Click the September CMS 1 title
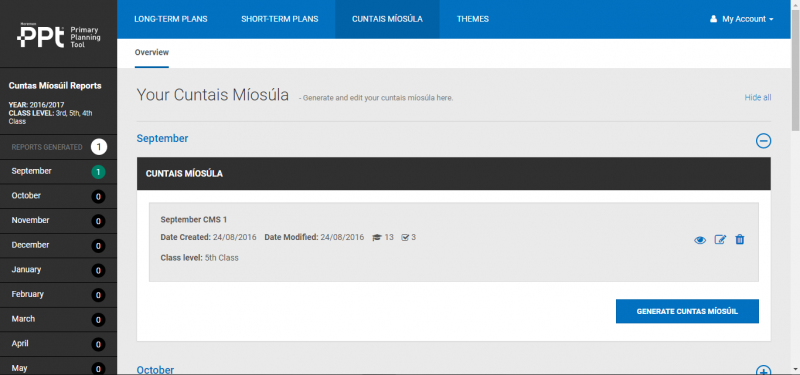 193,219
